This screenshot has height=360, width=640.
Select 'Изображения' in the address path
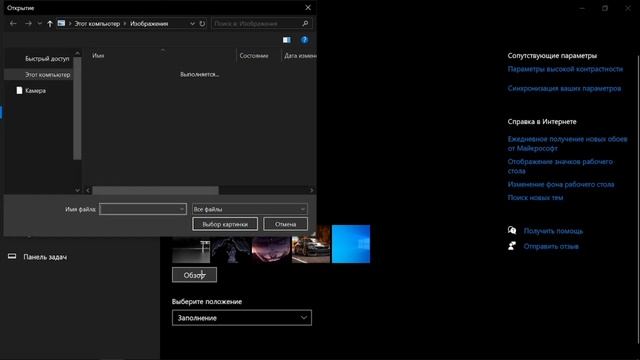click(149, 24)
